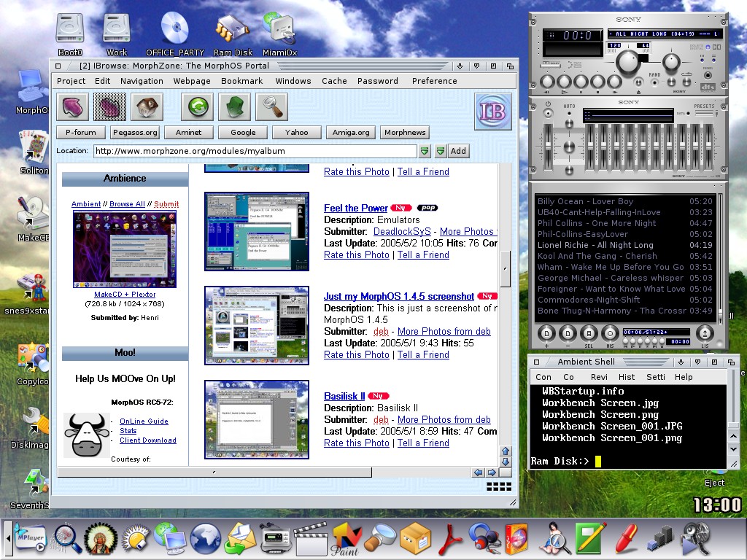Click the large volume knob on Sony player
This screenshot has width=747, height=560.
(628, 62)
